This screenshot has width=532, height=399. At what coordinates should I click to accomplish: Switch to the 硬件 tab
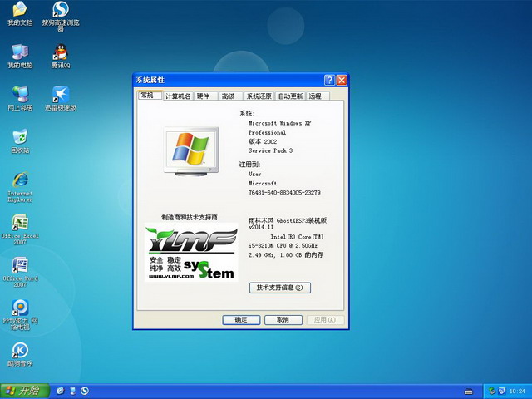(x=204, y=96)
